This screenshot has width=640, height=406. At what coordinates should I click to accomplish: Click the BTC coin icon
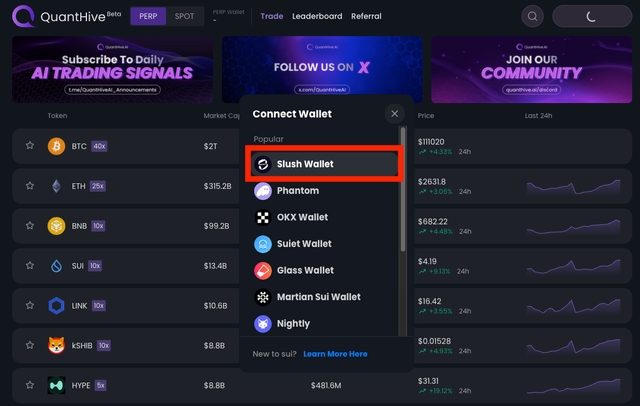click(56, 146)
